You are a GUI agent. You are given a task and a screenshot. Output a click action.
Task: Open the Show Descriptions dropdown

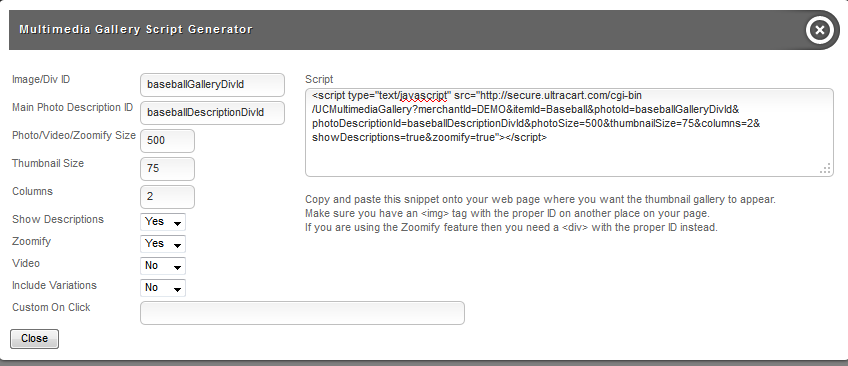coord(163,222)
